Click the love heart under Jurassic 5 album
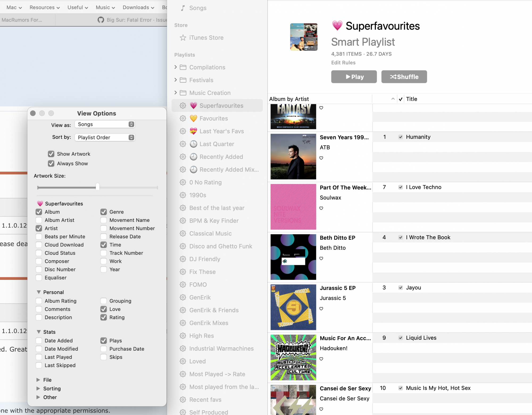The height and width of the screenshot is (415, 532). click(321, 309)
